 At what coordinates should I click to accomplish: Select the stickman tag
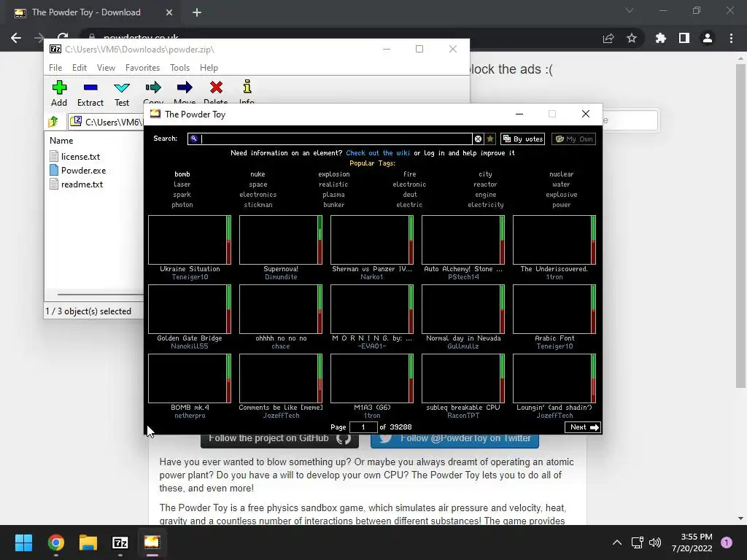pyautogui.click(x=258, y=205)
